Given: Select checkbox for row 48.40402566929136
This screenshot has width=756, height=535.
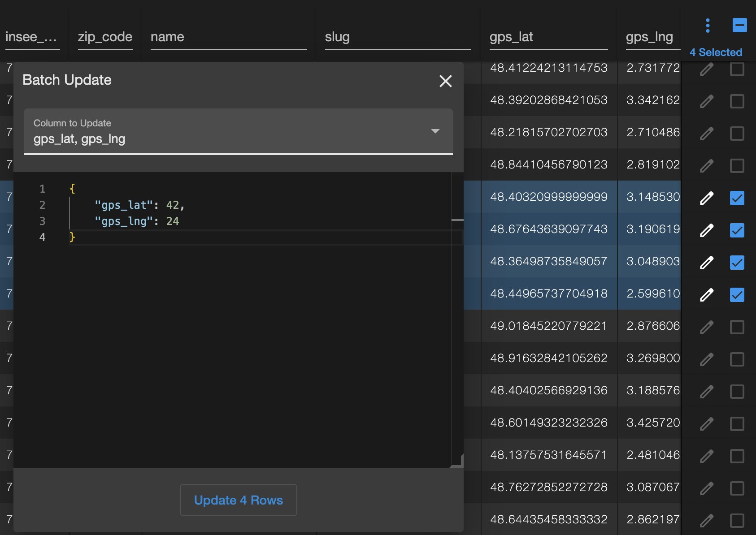Looking at the screenshot, I should [x=737, y=392].
